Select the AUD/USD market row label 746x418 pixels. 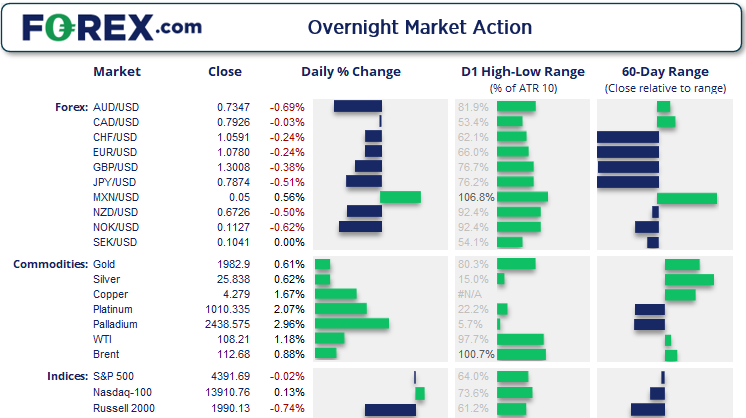[115, 106]
